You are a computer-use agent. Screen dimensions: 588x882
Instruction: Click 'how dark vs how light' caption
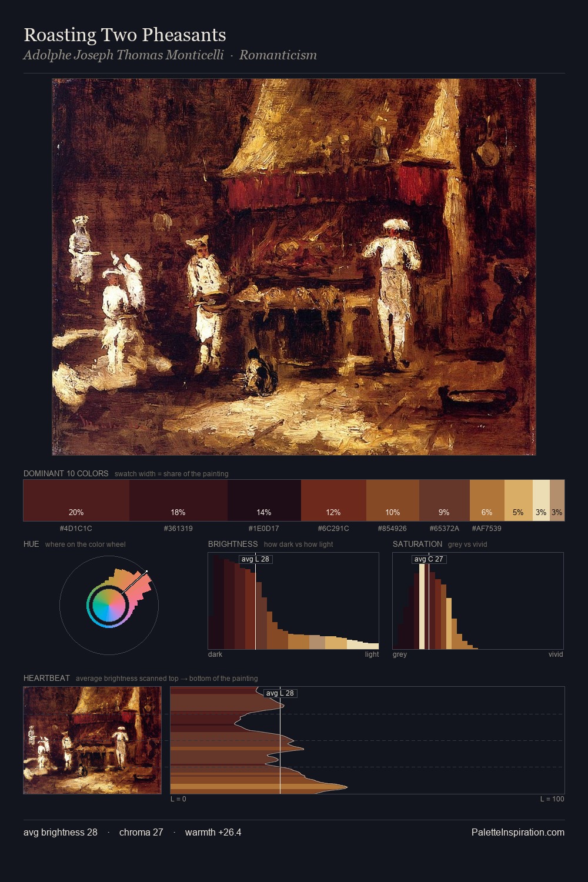pos(298,544)
